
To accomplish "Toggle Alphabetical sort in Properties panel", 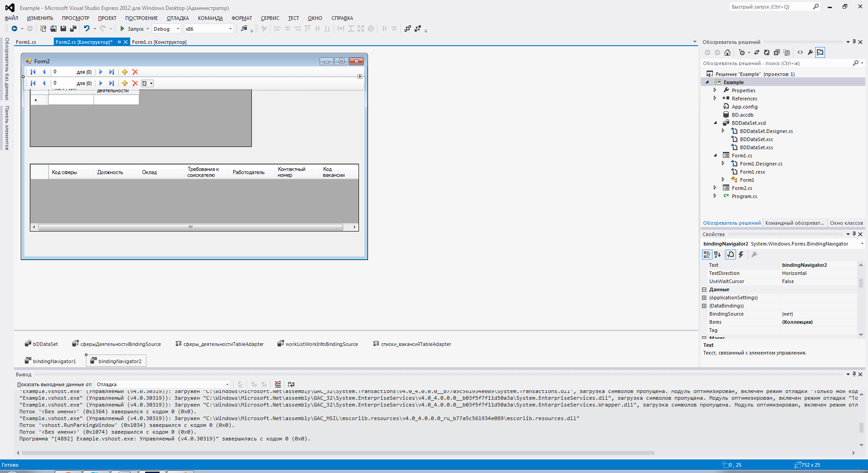I will coord(717,255).
